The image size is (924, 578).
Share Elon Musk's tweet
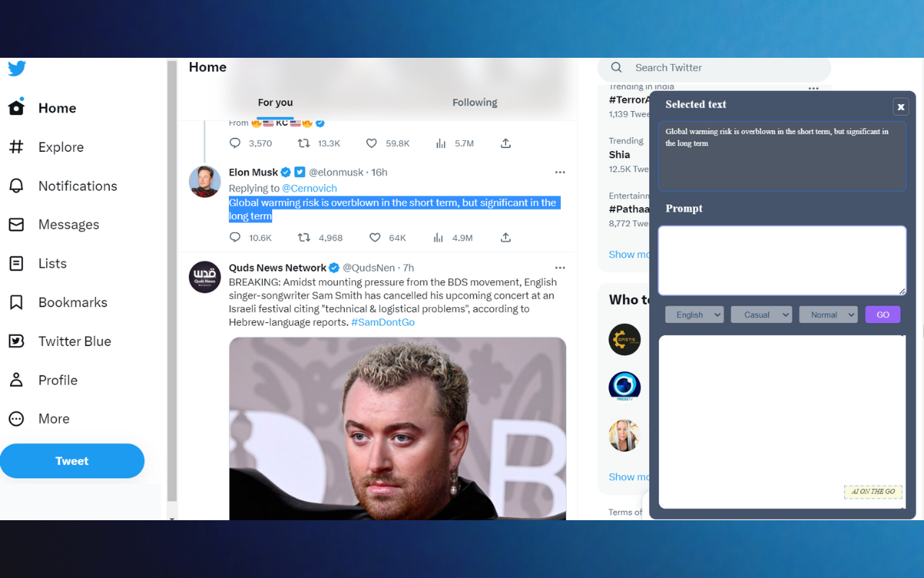(x=506, y=237)
